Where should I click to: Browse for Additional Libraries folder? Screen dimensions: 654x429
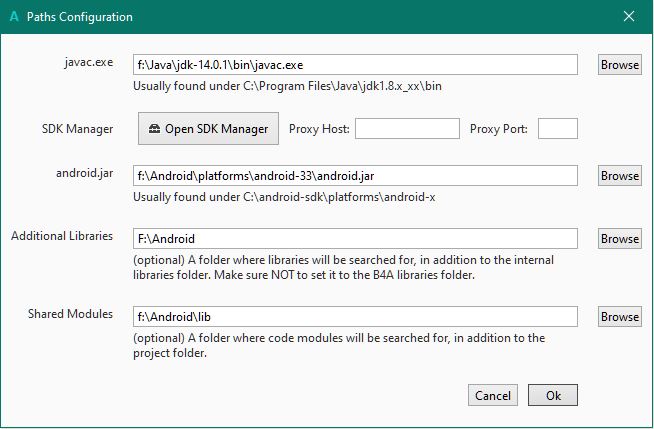(x=619, y=238)
